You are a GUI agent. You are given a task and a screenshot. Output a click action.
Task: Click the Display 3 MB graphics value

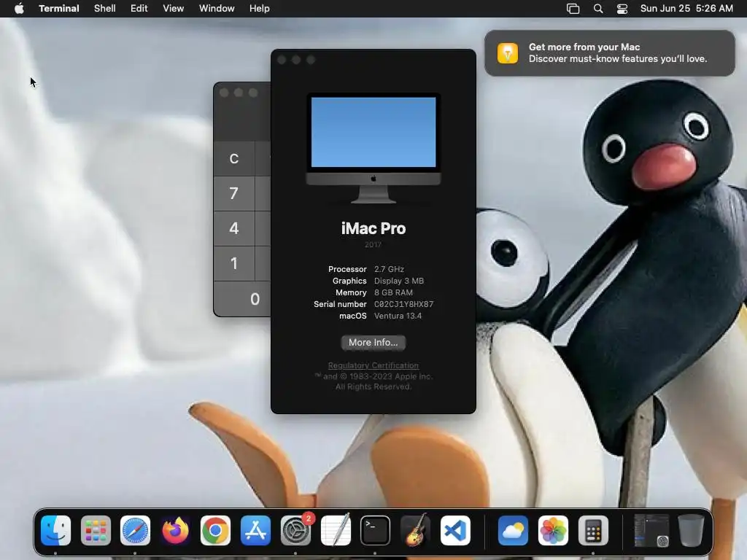(399, 281)
